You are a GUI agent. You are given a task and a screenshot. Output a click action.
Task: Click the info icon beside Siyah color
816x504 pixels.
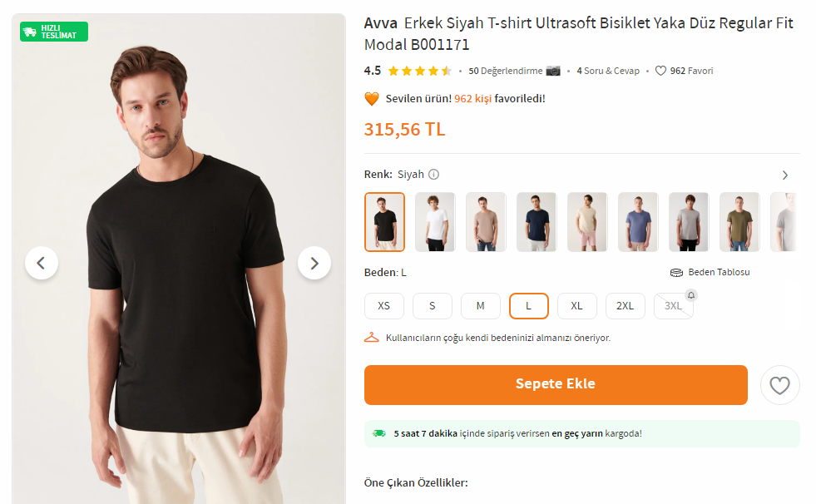[x=433, y=175]
